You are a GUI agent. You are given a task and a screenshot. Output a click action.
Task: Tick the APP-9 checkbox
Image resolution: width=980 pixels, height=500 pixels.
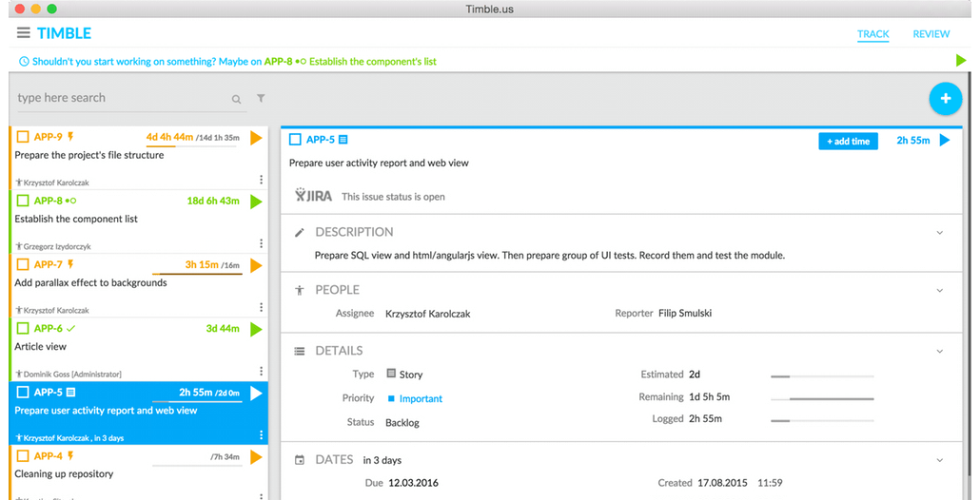(23, 137)
